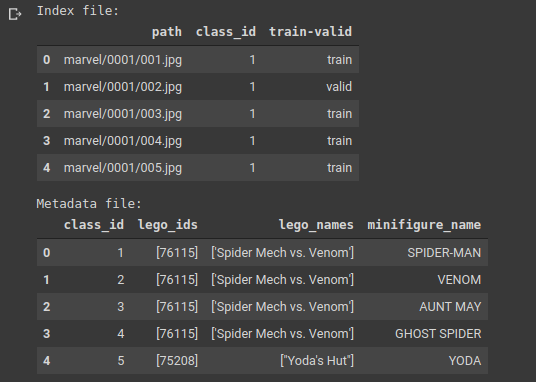Screen dimensions: 536x382
Task: Click the 'valid' cell in index table
Action: [x=339, y=87]
